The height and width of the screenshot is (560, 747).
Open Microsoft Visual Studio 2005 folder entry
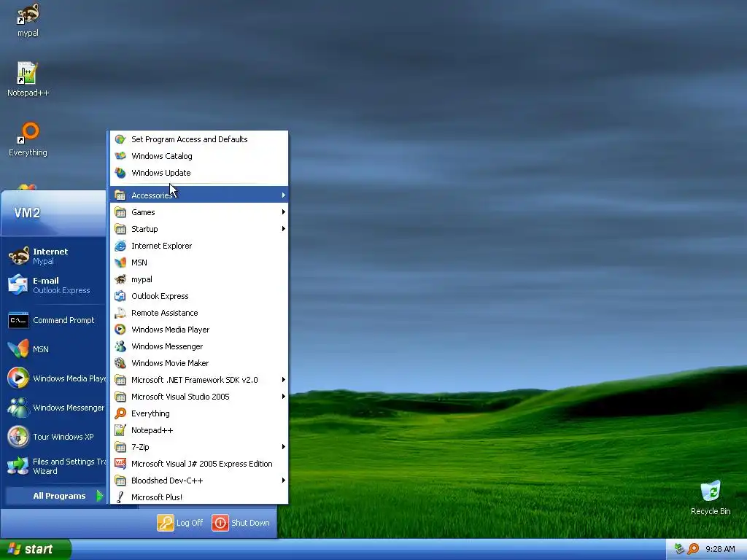click(199, 396)
